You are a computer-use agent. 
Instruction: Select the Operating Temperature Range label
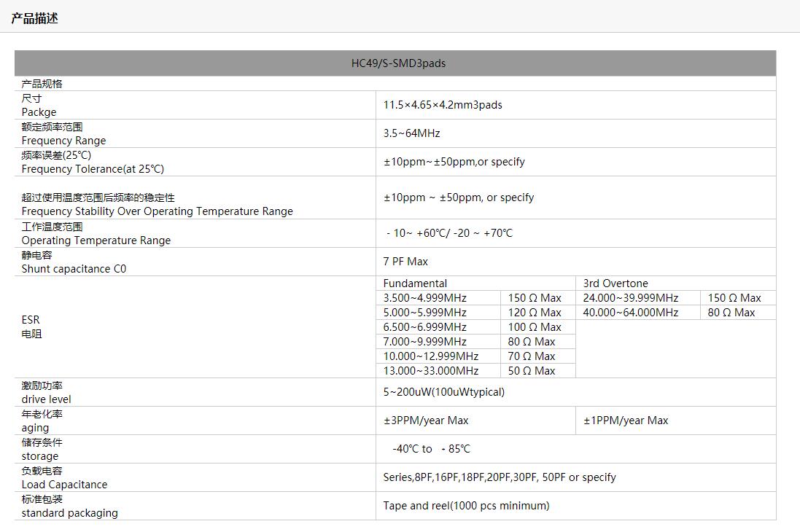pyautogui.click(x=96, y=240)
